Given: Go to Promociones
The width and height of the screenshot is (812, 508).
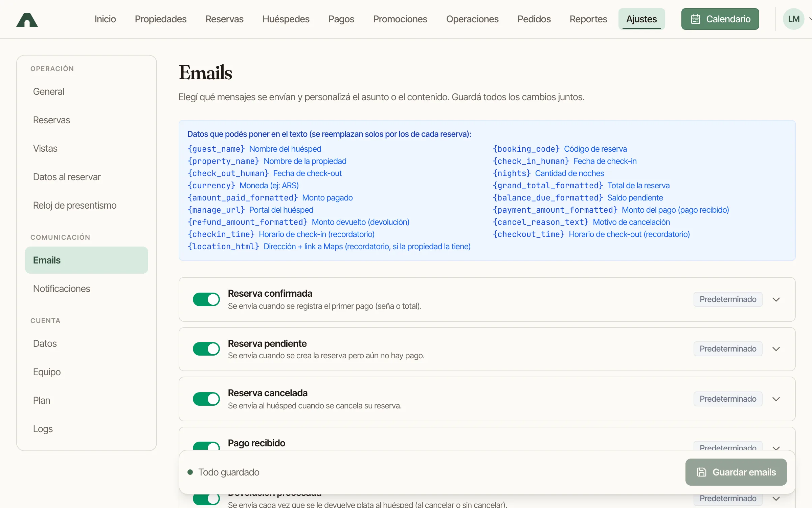Looking at the screenshot, I should click(400, 19).
